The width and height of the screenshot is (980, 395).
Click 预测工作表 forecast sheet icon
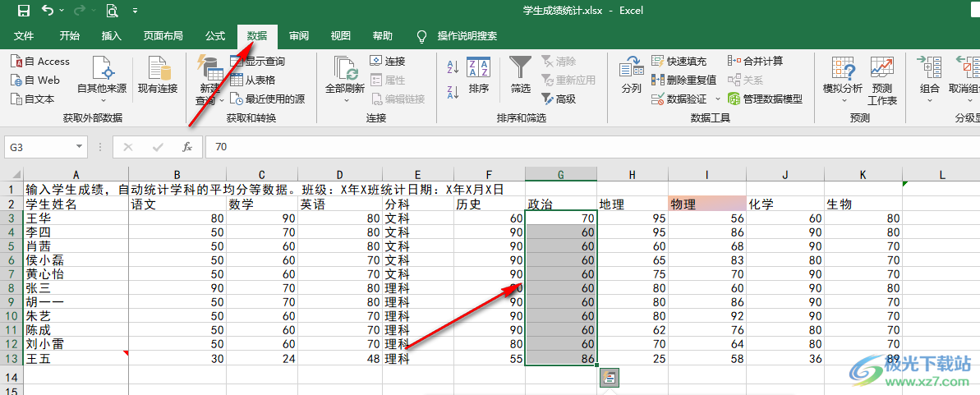point(882,80)
